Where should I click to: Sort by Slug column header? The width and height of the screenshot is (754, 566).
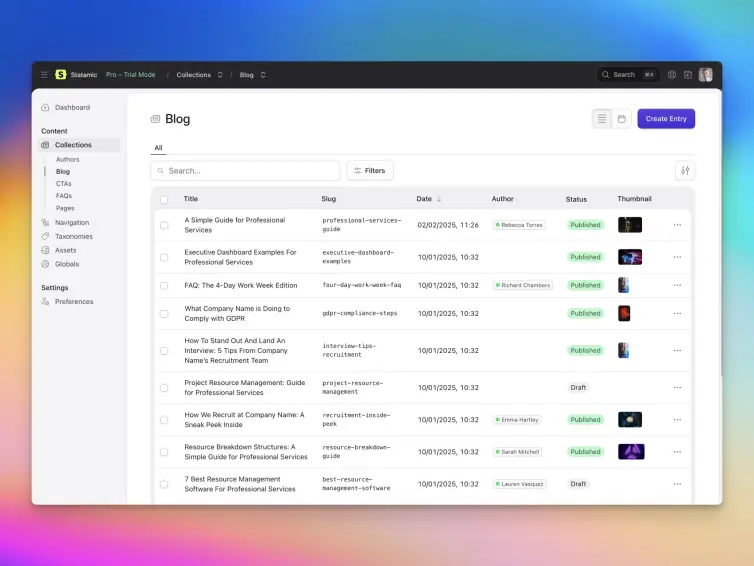click(x=328, y=199)
